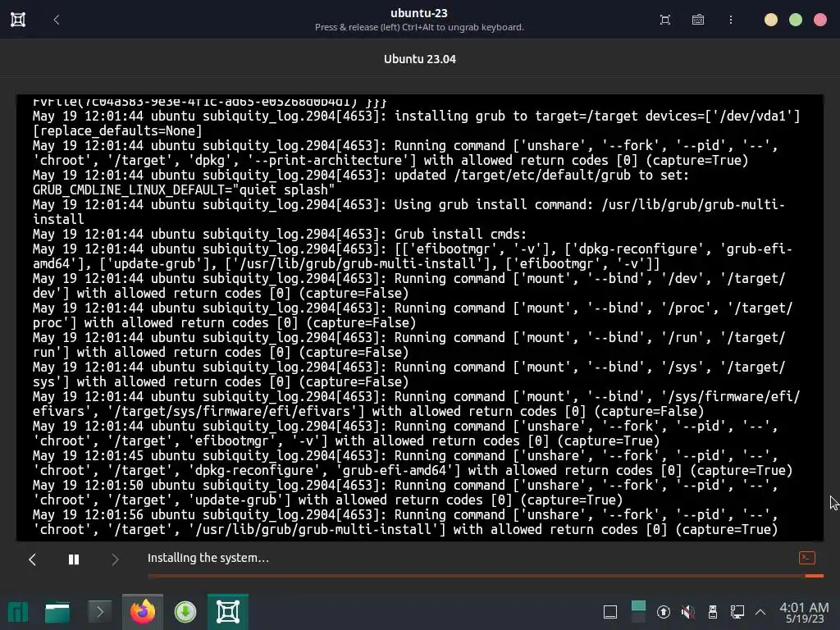This screenshot has width=840, height=630.
Task: Show next installer slide
Action: coord(115,559)
